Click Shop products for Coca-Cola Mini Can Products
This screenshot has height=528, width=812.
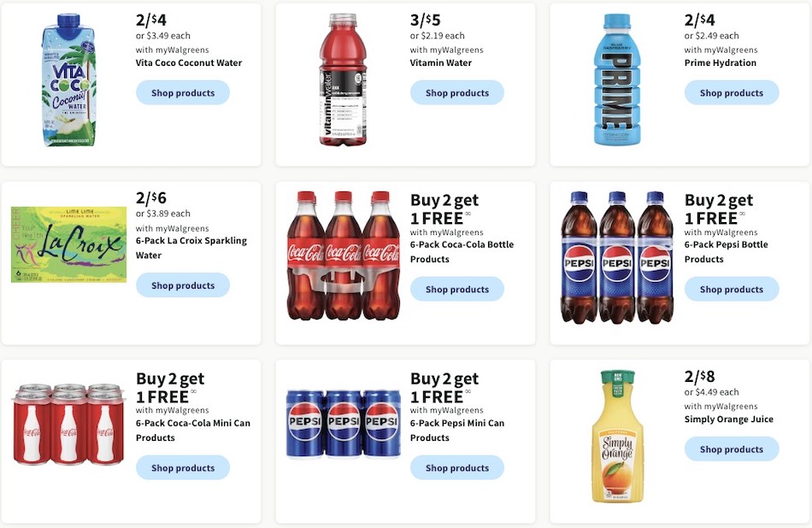(183, 467)
